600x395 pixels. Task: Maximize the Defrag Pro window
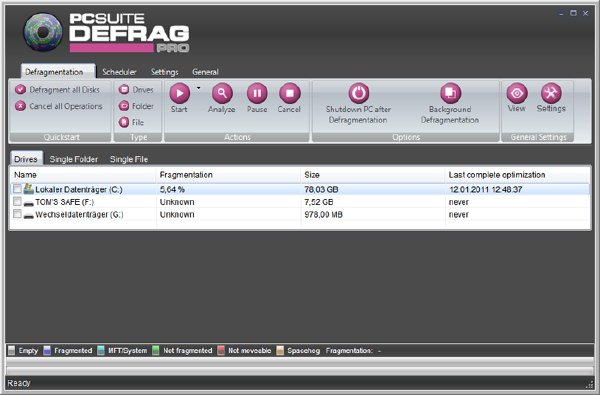click(573, 13)
